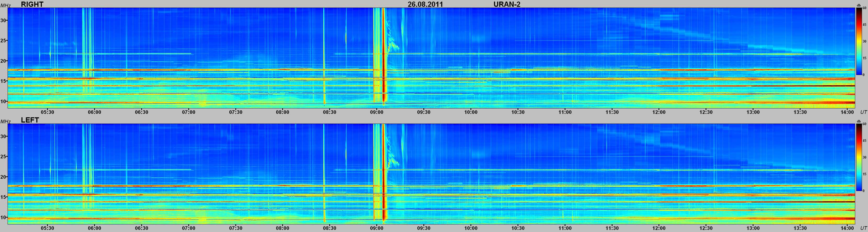Click the MHz axis label of LEFT panel
This screenshot has width=868, height=232.
(5, 121)
